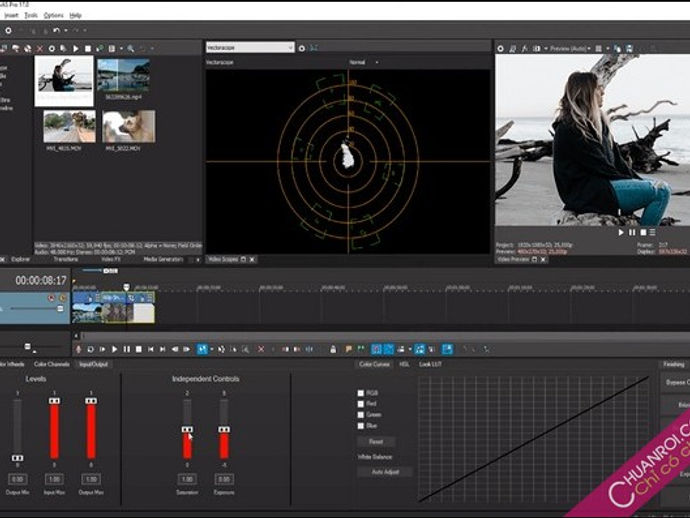Open the Tools menu
690x518 pixels.
(x=31, y=15)
